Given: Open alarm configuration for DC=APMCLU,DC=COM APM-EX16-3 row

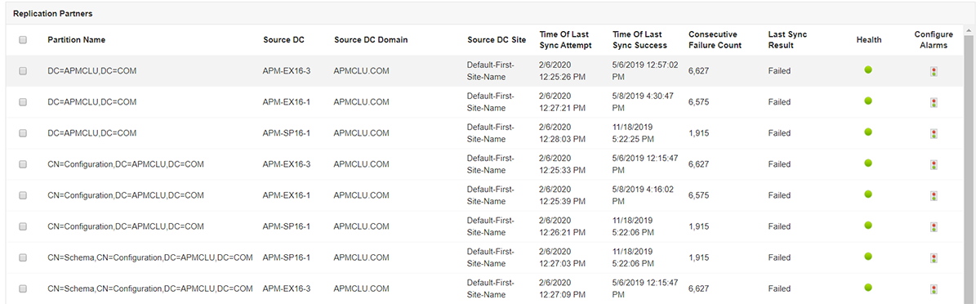Looking at the screenshot, I should (x=933, y=71).
